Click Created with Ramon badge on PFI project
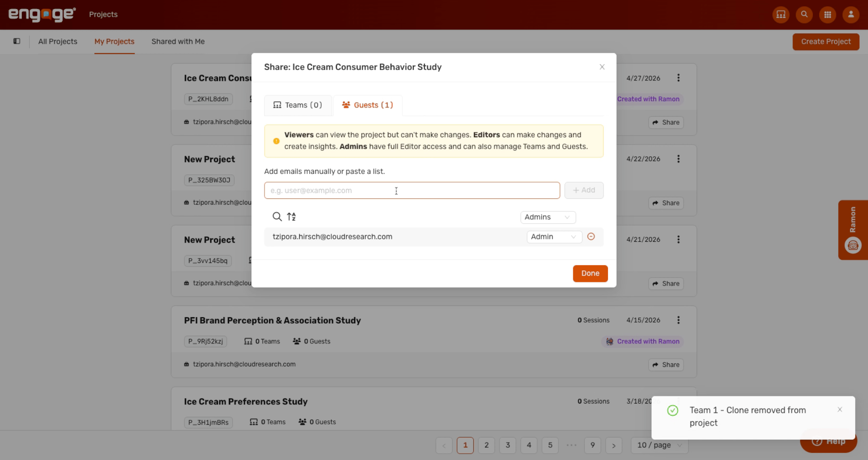The height and width of the screenshot is (460, 868). click(x=642, y=341)
